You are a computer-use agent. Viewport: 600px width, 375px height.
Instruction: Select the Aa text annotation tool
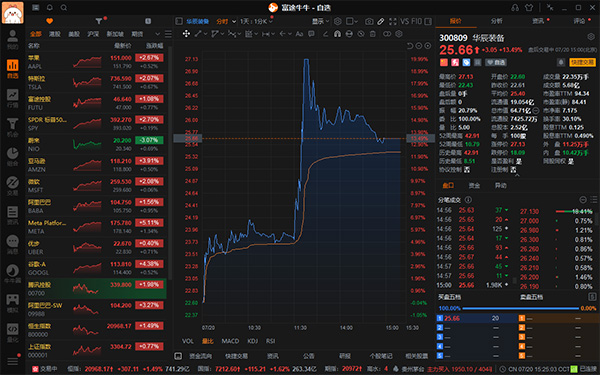(299, 34)
